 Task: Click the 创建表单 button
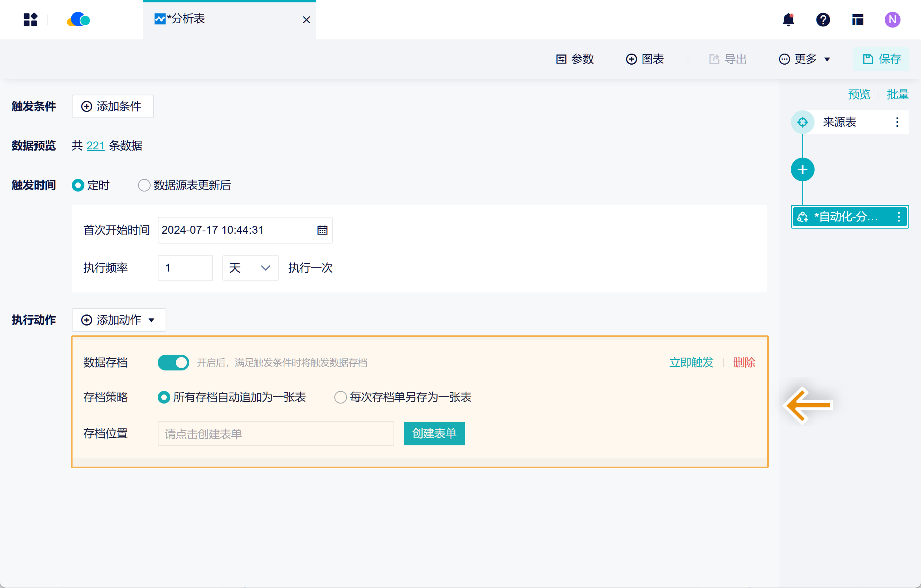[x=434, y=434]
